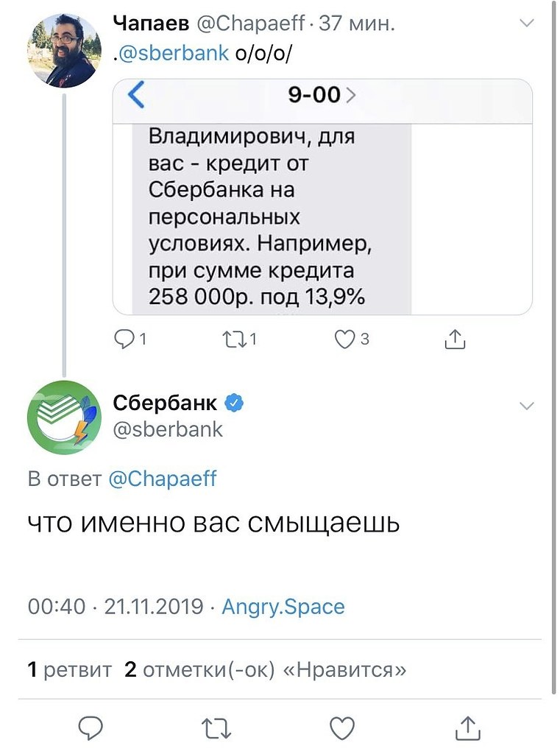This screenshot has width=560, height=754.
Task: Expand options chevron on Chapaeff's tweet
Action: point(527,24)
